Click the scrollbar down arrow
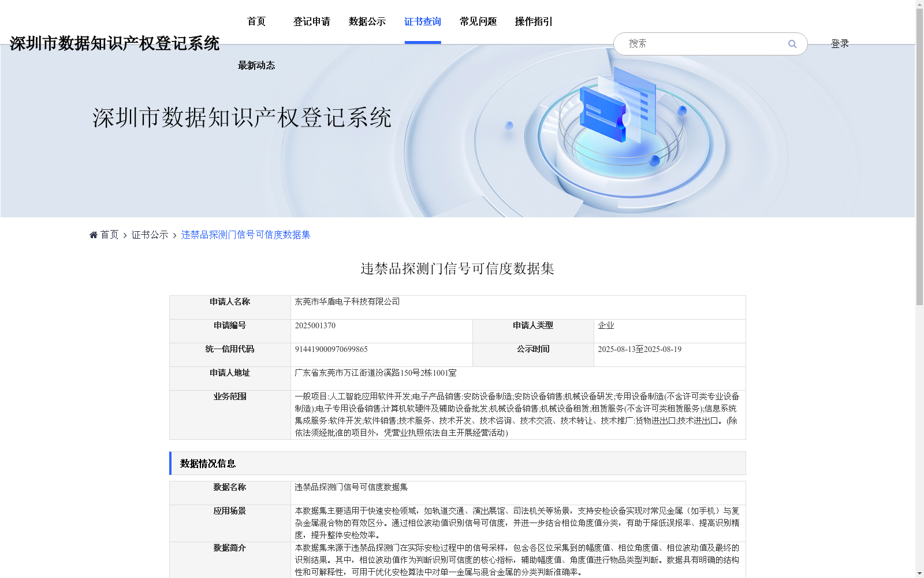Screen dimensions: 924x578 coord(919,573)
